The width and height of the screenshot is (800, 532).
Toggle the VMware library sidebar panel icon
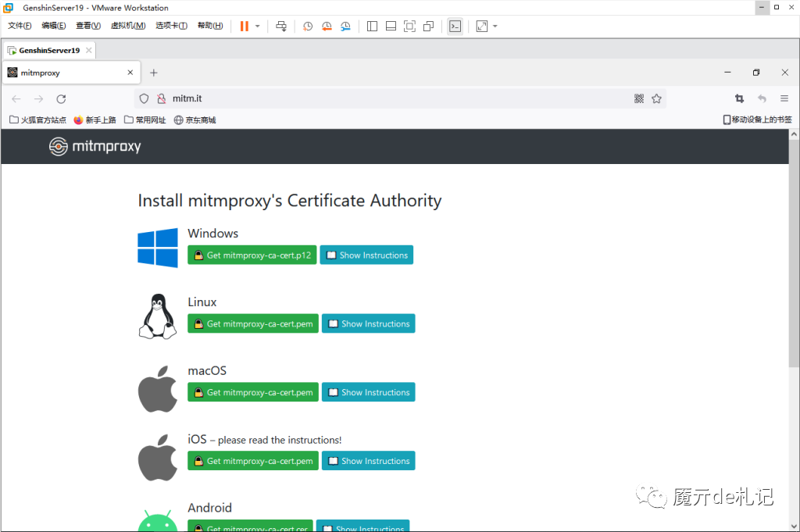(x=372, y=26)
